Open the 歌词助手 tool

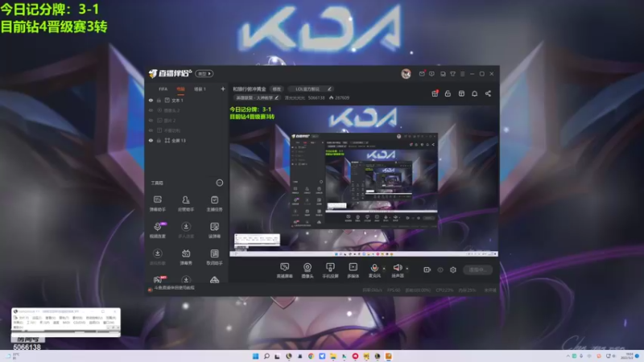pos(214,257)
